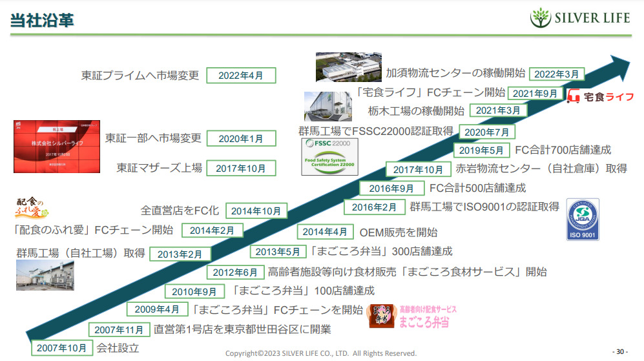The width and height of the screenshot is (644, 361).
Task: Click the 2014年10月 date box
Action: (256, 211)
